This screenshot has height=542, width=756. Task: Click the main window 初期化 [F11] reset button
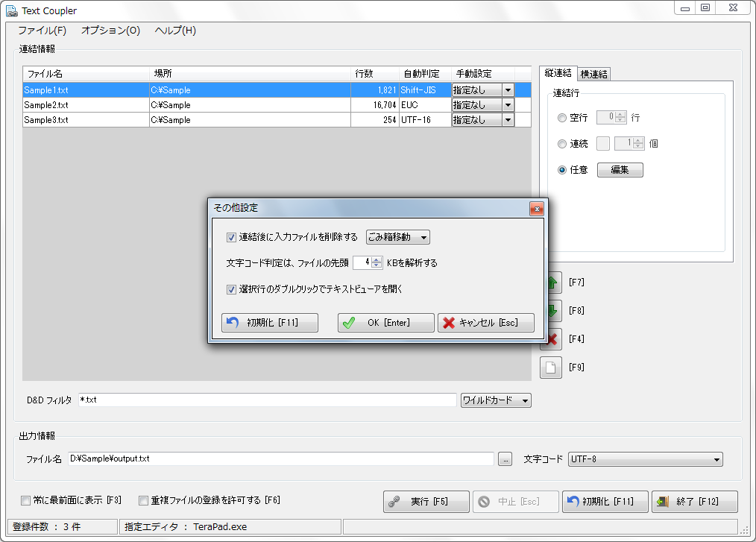pyautogui.click(x=605, y=502)
